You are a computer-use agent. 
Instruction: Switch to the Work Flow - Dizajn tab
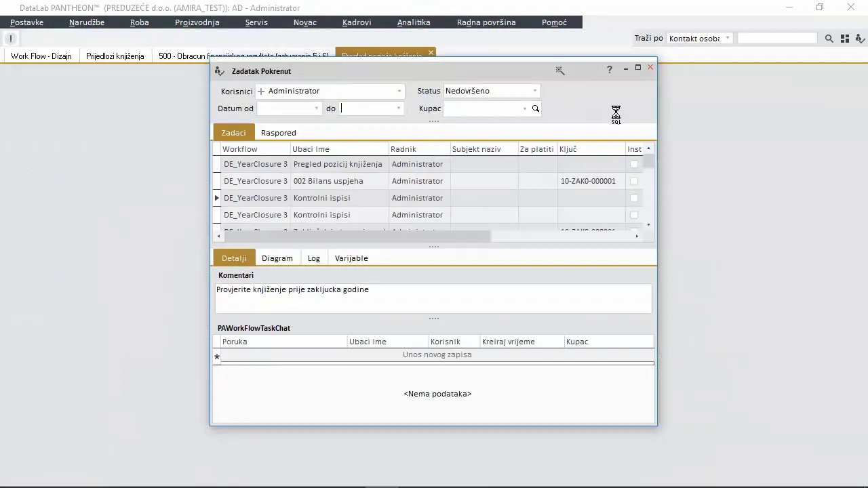click(41, 56)
